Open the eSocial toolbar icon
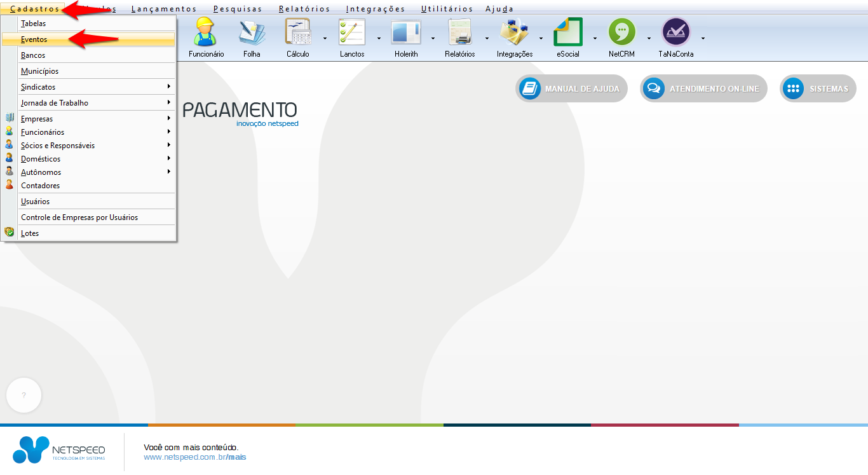This screenshot has height=475, width=868. tap(567, 33)
